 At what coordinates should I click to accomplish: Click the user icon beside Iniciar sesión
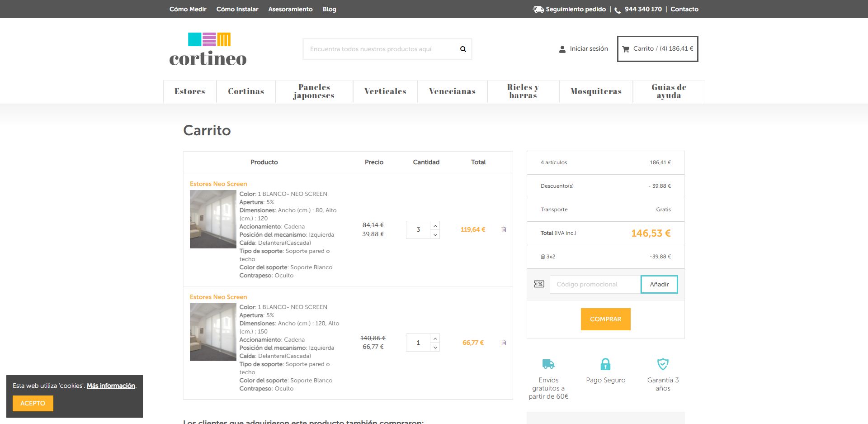click(x=562, y=49)
